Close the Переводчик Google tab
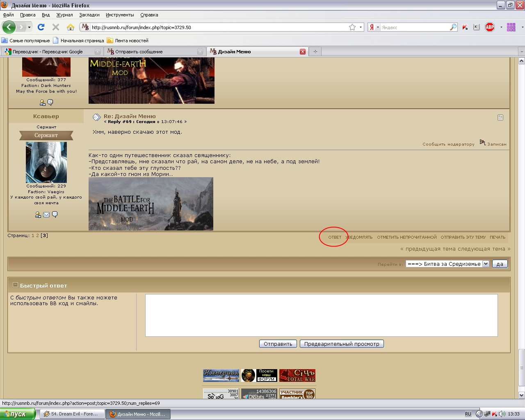Viewport: 525px width, 420px height. 98,52
